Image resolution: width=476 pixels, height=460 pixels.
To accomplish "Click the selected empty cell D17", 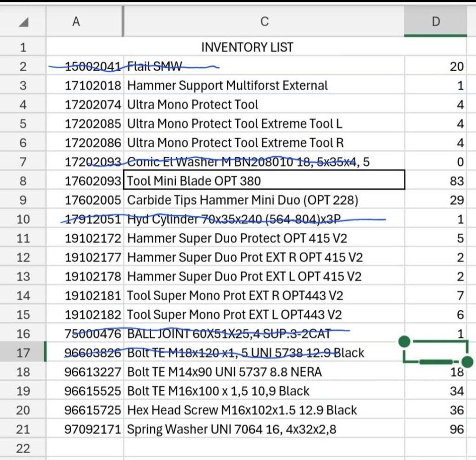I will point(436,352).
